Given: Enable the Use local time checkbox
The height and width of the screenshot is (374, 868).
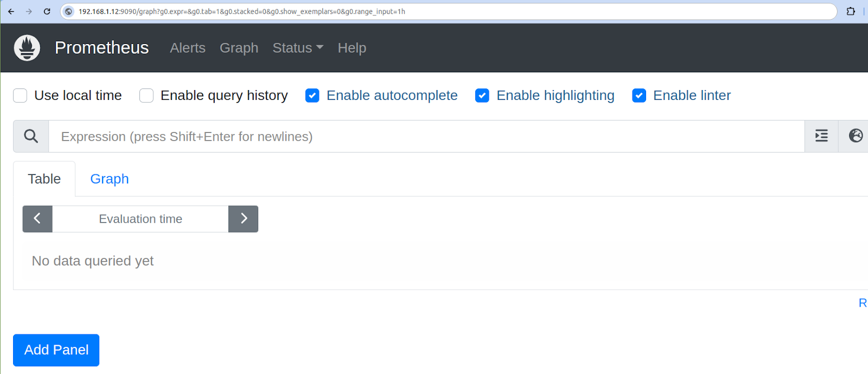Looking at the screenshot, I should click(20, 96).
